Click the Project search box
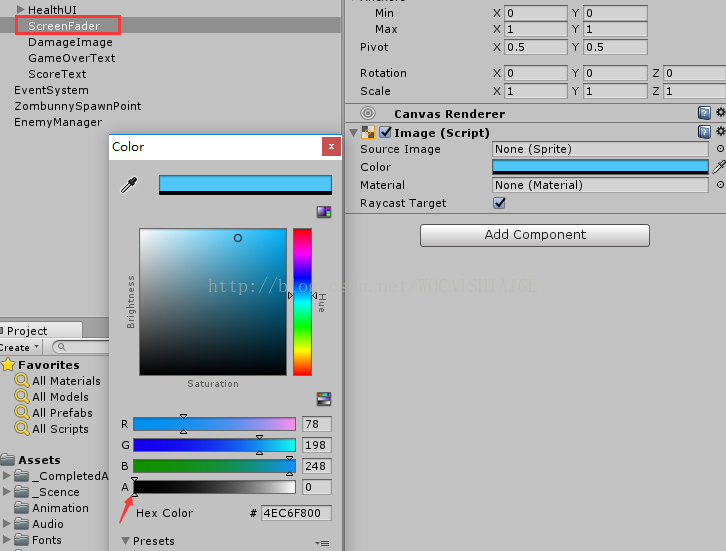This screenshot has width=726, height=551. tap(81, 347)
